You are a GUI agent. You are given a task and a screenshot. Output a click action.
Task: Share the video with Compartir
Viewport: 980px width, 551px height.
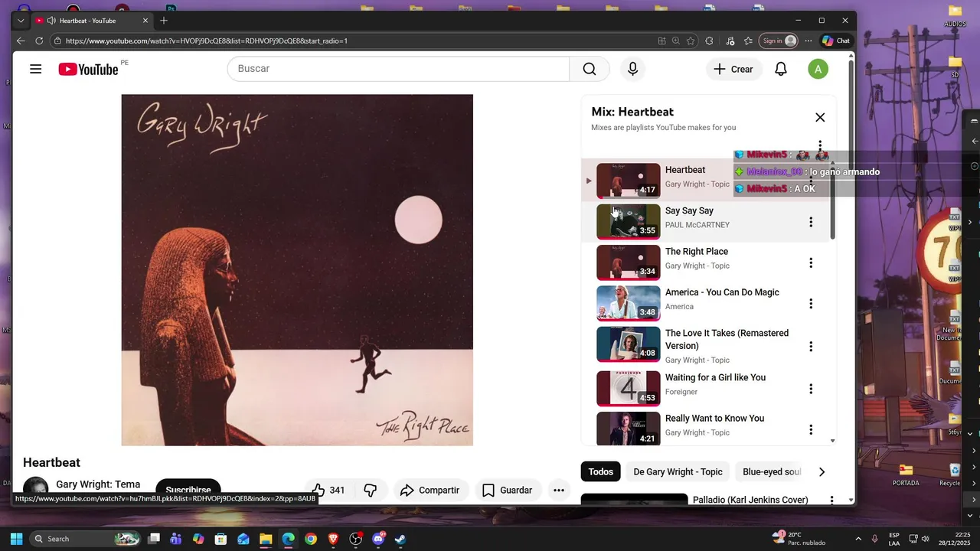tap(430, 490)
